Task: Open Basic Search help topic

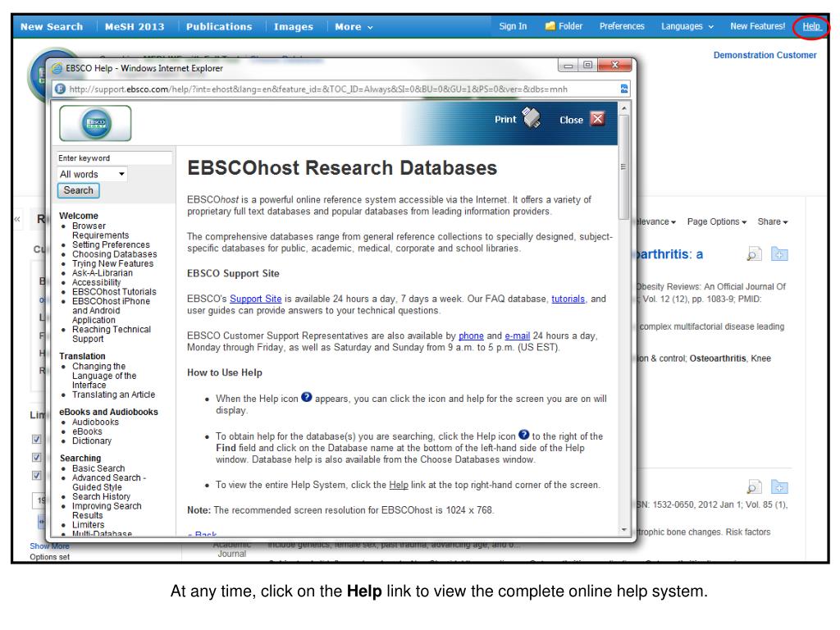Action: [98, 468]
